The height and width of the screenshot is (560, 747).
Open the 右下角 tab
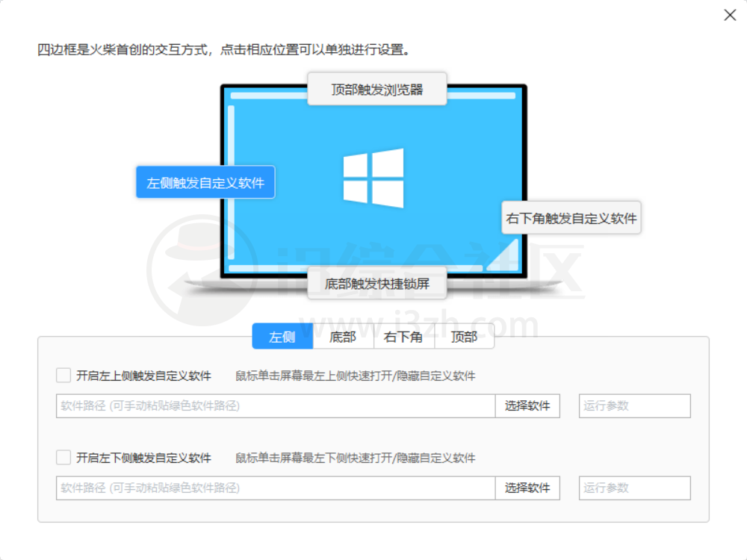coord(403,337)
